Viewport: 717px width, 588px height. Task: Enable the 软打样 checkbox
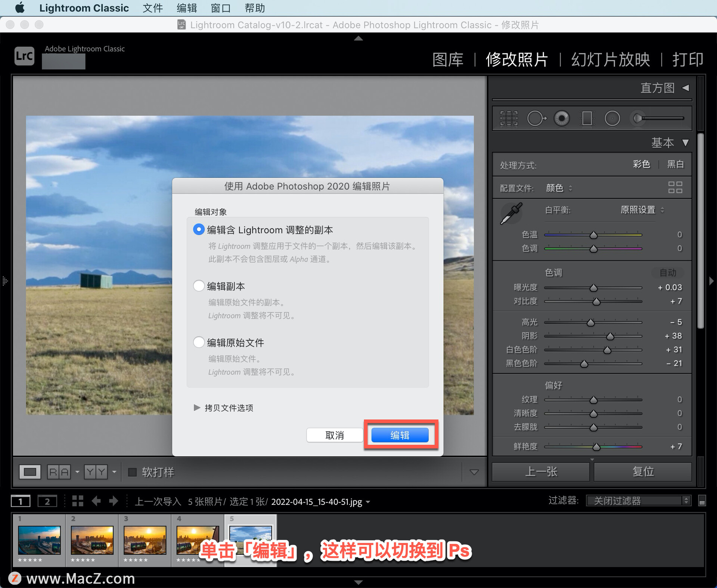click(132, 472)
